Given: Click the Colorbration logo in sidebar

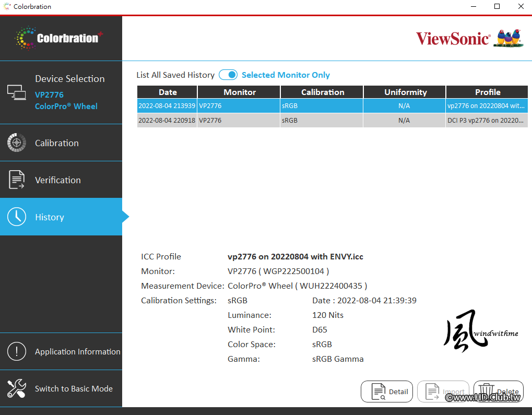Looking at the screenshot, I should [x=58, y=38].
